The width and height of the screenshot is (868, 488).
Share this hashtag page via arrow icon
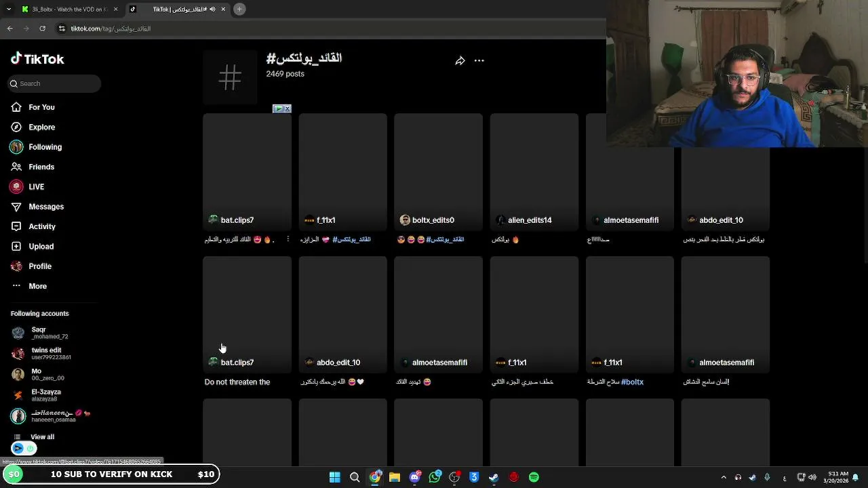tap(460, 61)
